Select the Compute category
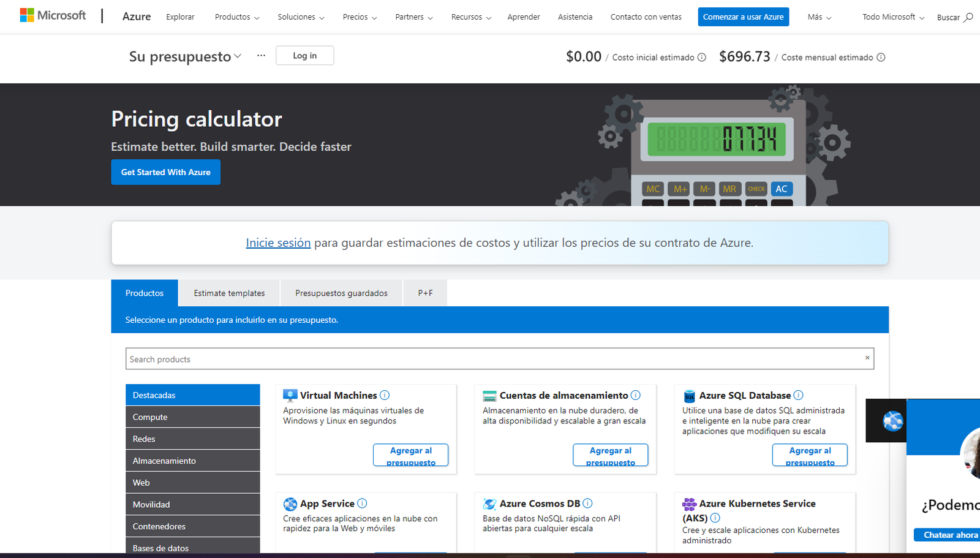980x558 pixels. click(x=192, y=417)
